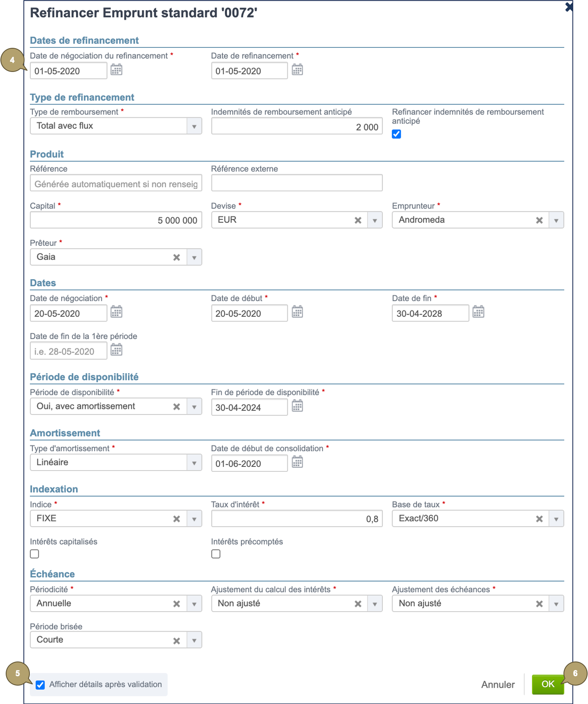
Task: Uncheck Refinancer indemnités de remboursement anticipé
Action: coord(396,134)
